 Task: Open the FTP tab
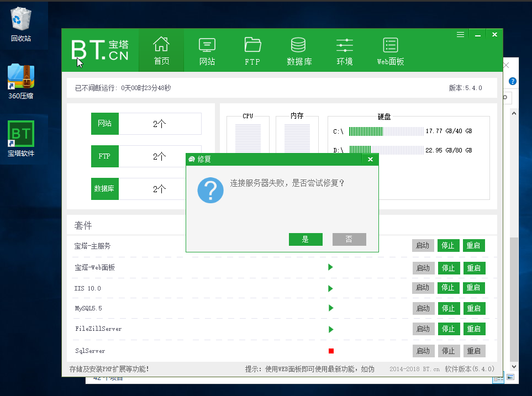click(252, 50)
